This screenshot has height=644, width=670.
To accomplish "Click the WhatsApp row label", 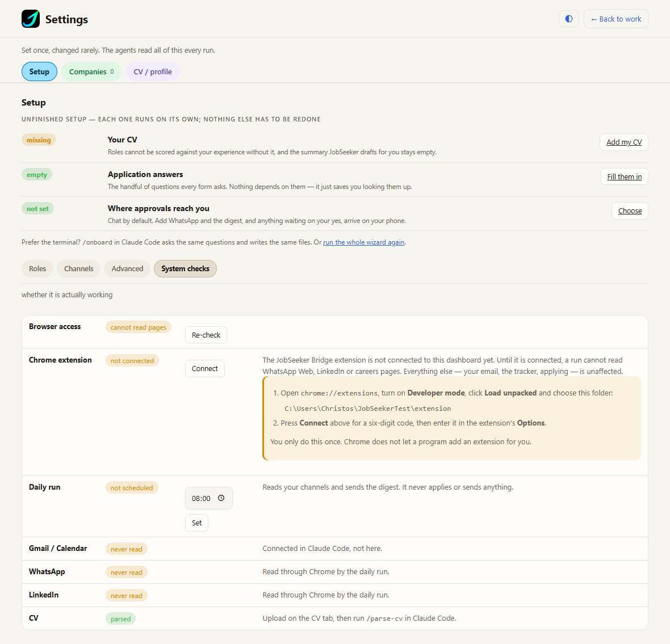I will (47, 572).
